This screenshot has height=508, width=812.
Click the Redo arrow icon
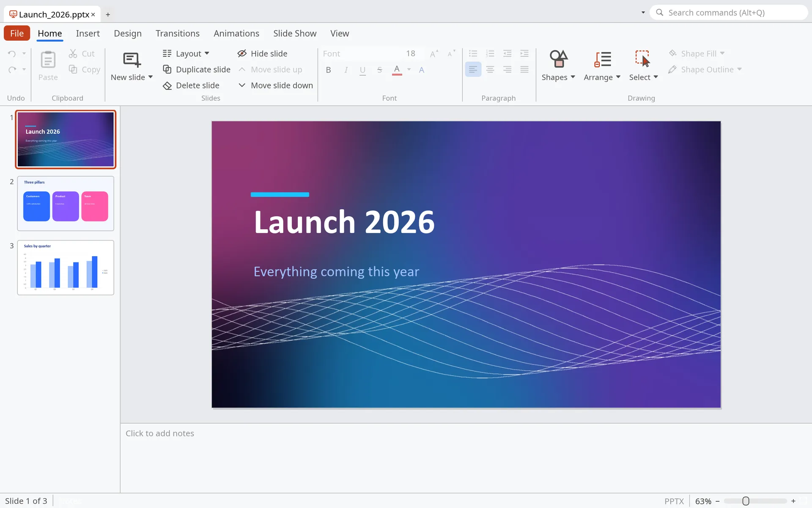click(12, 69)
